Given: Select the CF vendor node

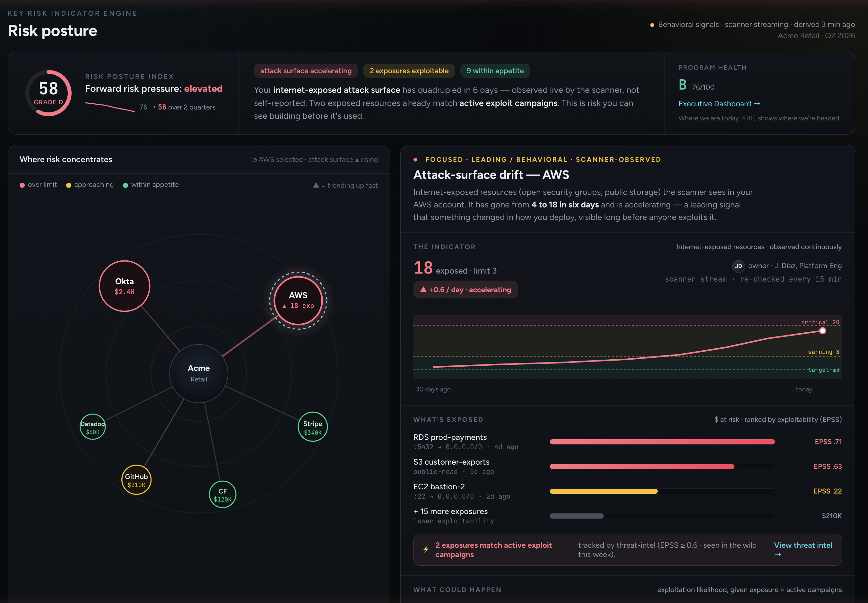Looking at the screenshot, I should click(x=222, y=494).
